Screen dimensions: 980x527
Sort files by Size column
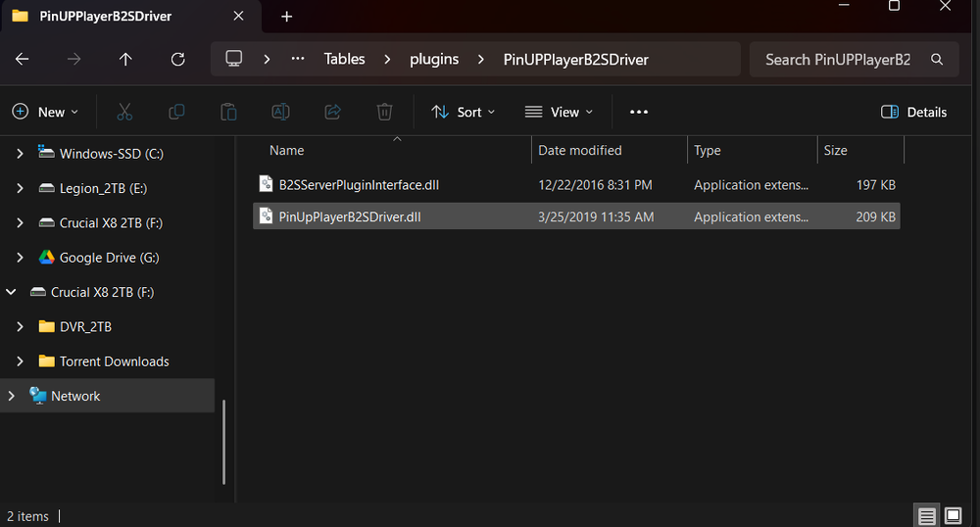click(836, 151)
